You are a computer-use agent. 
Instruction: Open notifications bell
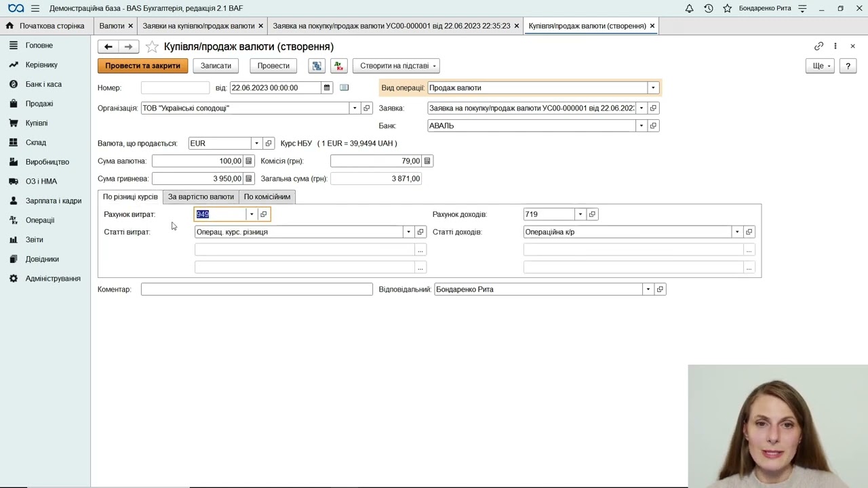click(x=689, y=8)
